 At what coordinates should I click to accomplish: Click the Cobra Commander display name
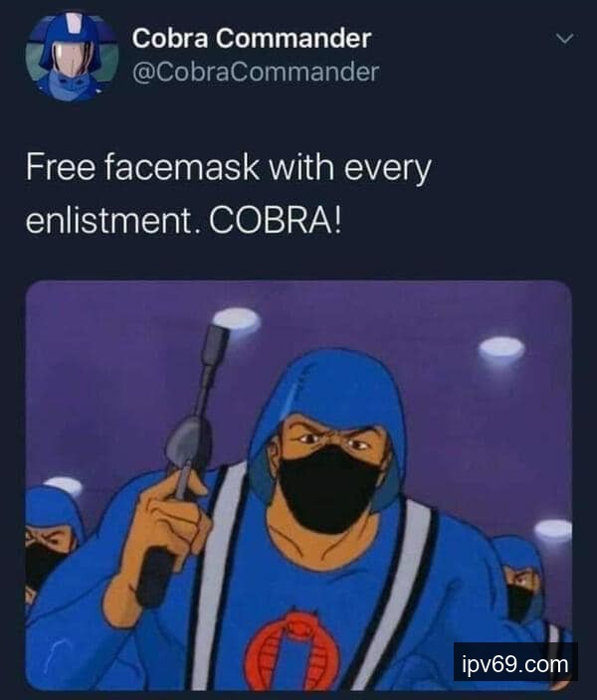tap(251, 38)
